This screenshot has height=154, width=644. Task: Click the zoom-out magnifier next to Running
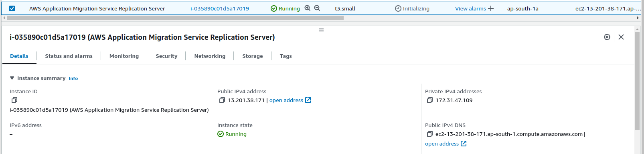pos(317,8)
